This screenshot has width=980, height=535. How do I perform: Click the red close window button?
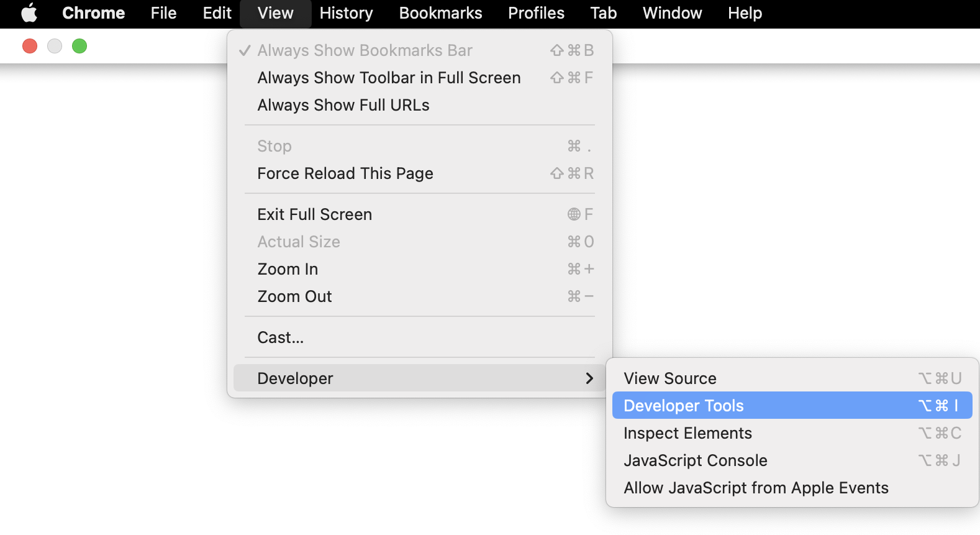pyautogui.click(x=30, y=46)
